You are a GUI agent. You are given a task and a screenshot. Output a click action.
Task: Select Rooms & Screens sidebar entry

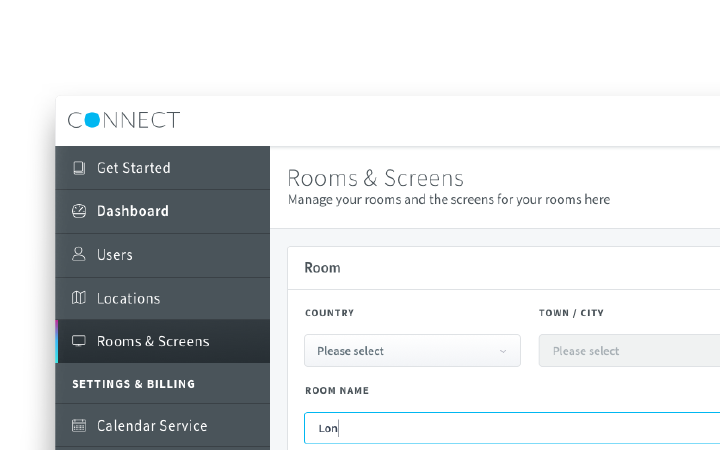(163, 341)
